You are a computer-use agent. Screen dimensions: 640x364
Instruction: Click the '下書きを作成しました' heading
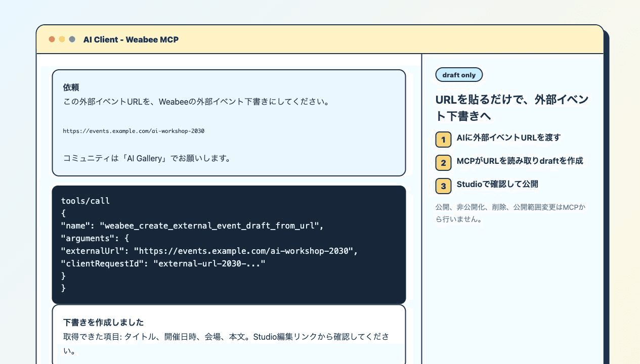tap(103, 322)
